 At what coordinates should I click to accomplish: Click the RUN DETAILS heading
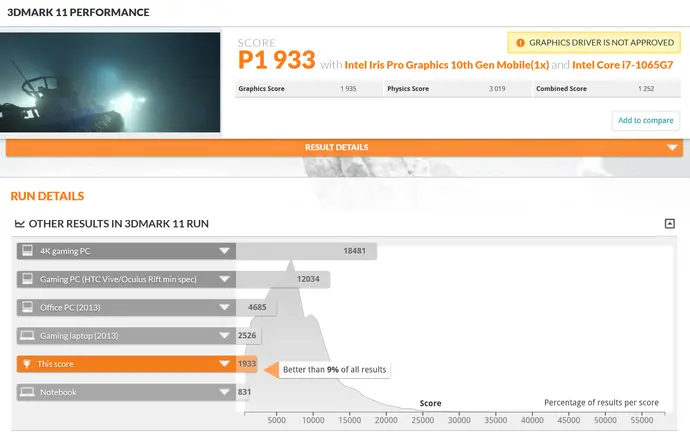[47, 196]
